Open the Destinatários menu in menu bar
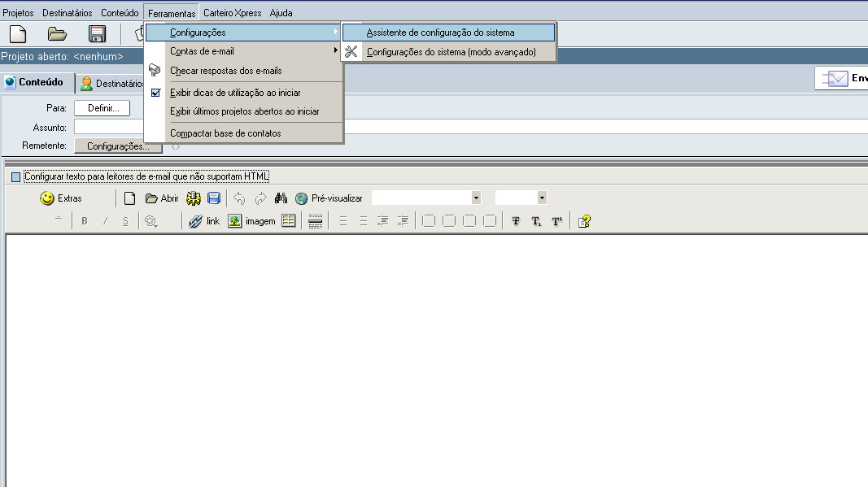Screen dimensions: 868x487 point(67,13)
